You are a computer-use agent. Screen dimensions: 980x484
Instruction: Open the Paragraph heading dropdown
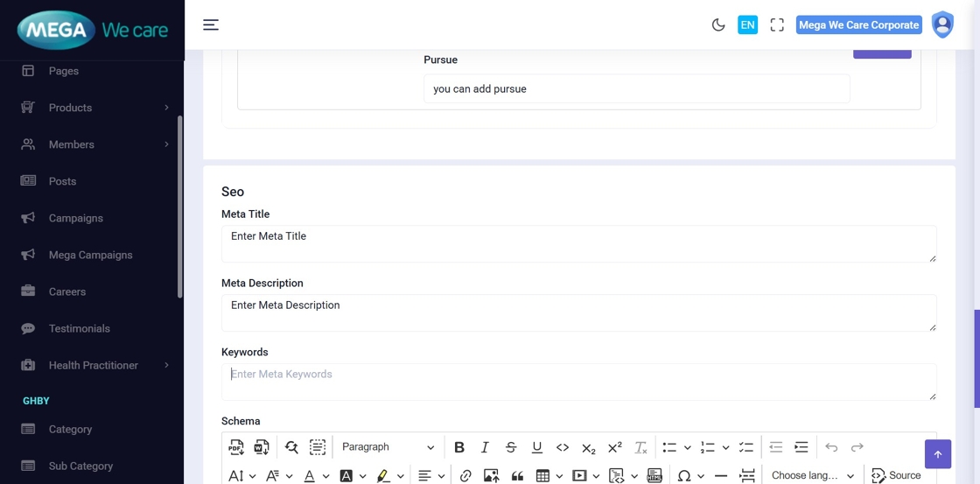click(388, 447)
